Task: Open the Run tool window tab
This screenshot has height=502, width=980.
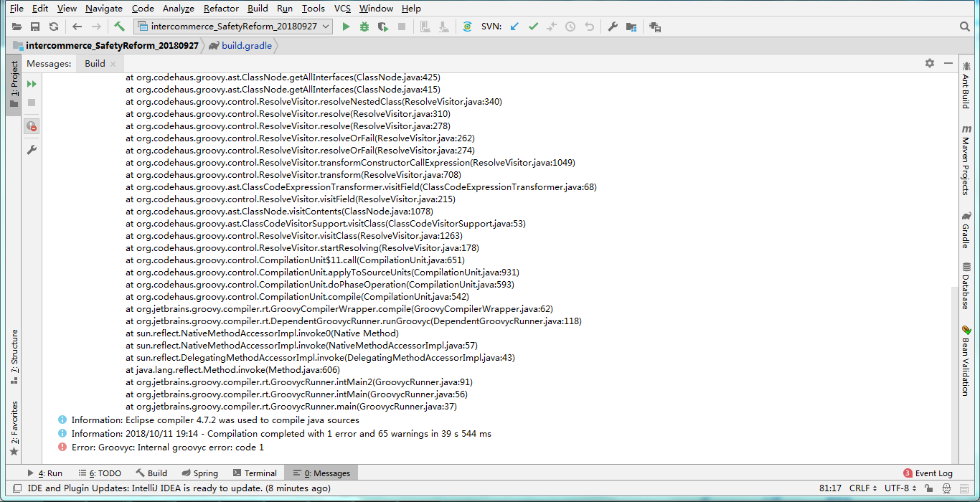Action: pyautogui.click(x=44, y=473)
